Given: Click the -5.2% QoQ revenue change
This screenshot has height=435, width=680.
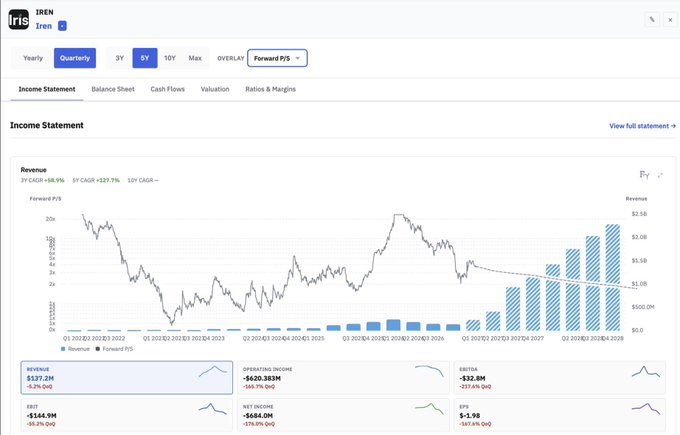Looking at the screenshot, I should (x=39, y=386).
